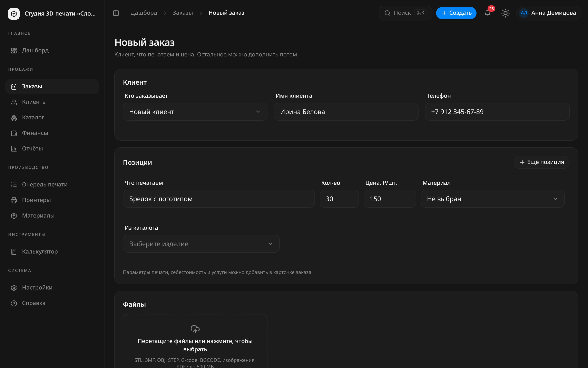Expand the Кто заказывает dropdown
The height and width of the screenshot is (368, 588).
(195, 112)
